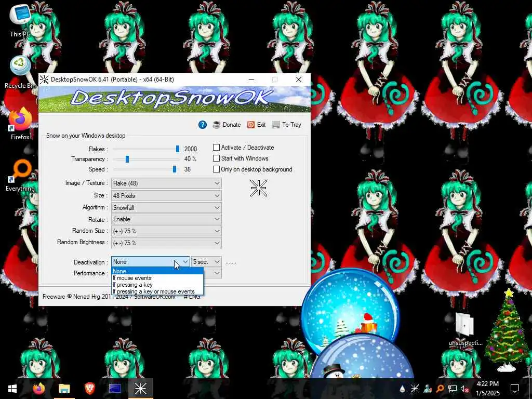Screen dimensions: 532x399
Task: Open the Image / Texture dropdown
Action: pos(166,183)
